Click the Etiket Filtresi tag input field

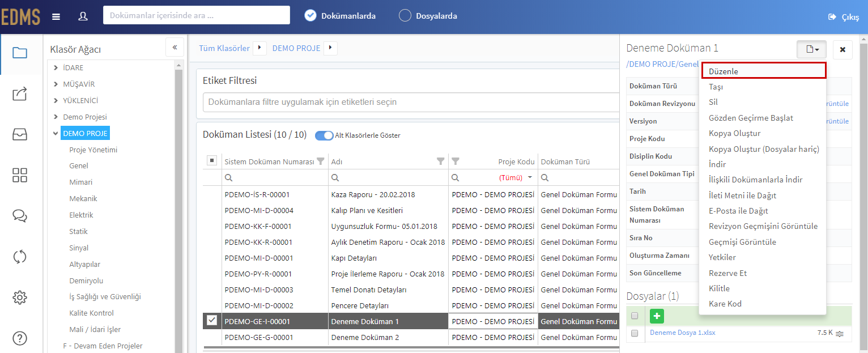[x=411, y=102]
